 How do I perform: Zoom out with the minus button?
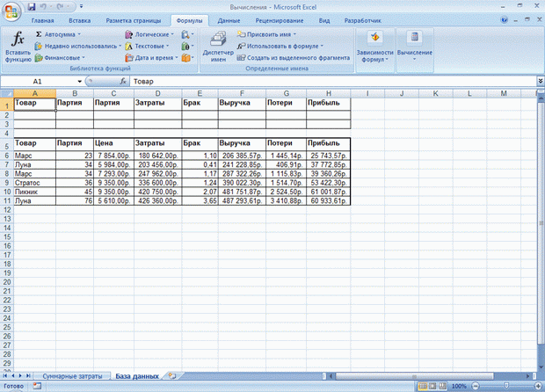[x=476, y=386]
